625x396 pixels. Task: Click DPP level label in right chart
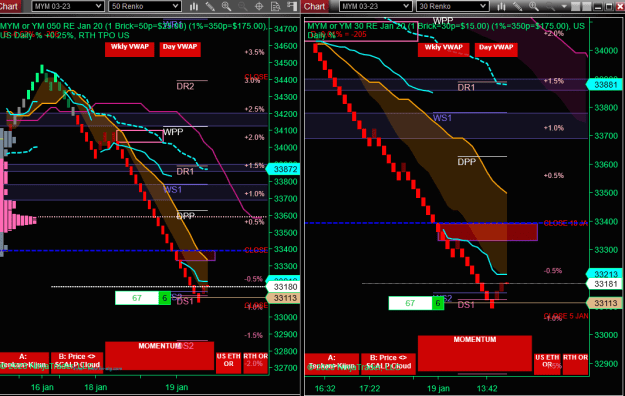(467, 162)
